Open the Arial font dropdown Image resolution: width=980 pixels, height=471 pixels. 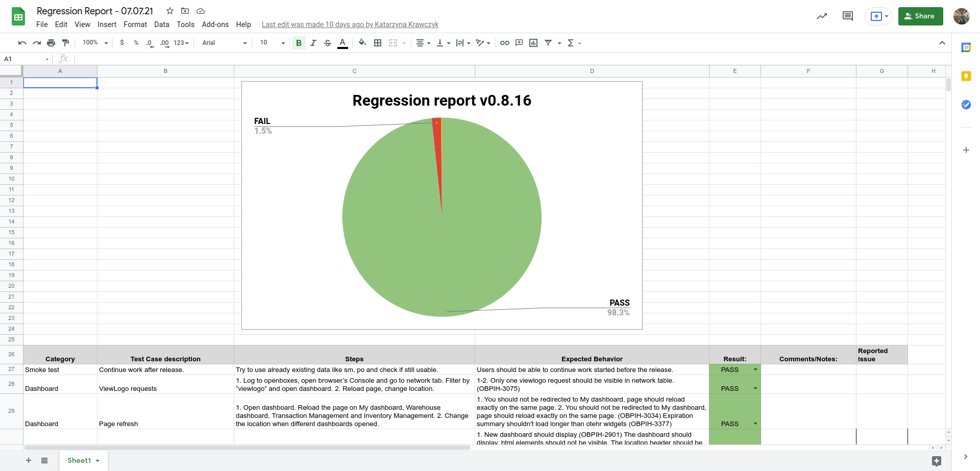coord(225,43)
